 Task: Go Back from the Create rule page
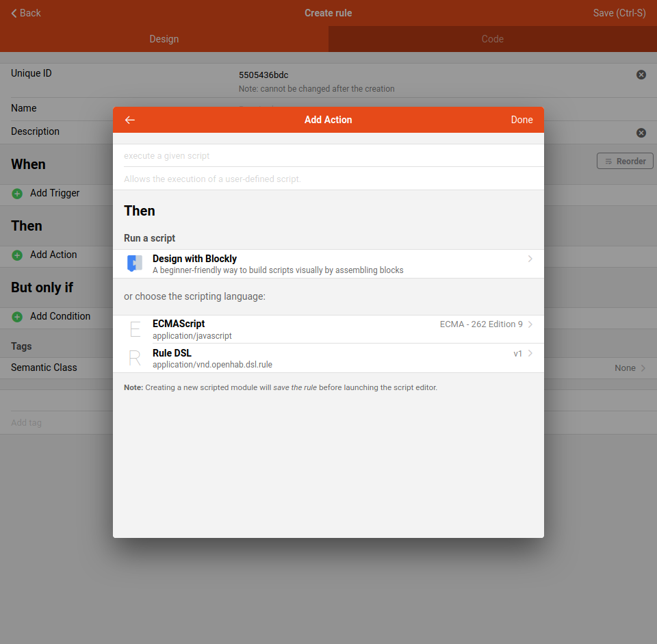tap(26, 13)
